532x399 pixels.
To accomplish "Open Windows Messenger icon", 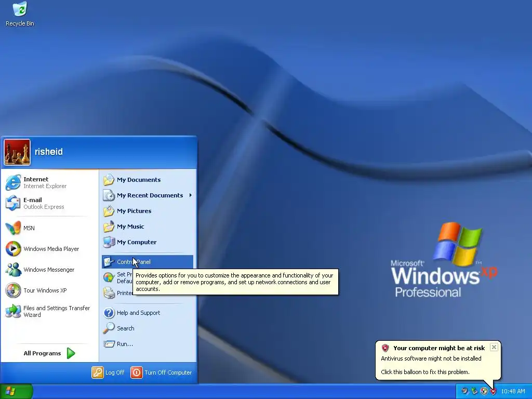I will [13, 270].
